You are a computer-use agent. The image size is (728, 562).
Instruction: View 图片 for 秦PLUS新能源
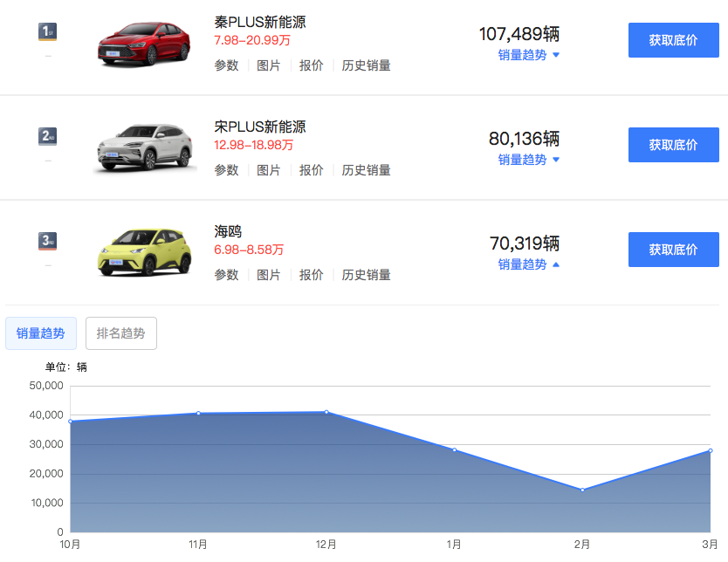click(x=269, y=65)
